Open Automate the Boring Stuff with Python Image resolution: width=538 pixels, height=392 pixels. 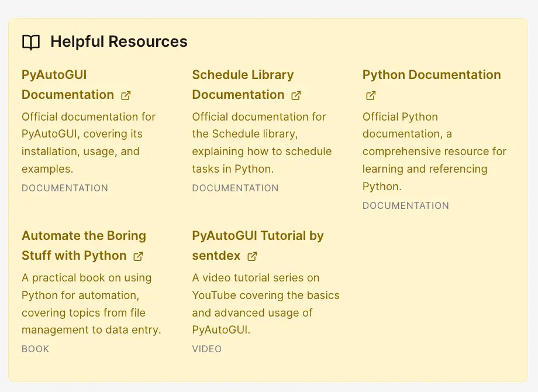84,245
